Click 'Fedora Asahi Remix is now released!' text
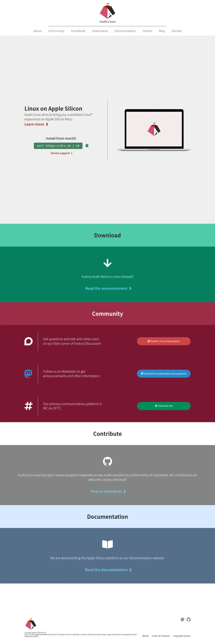215x644 pixels. pos(107,277)
